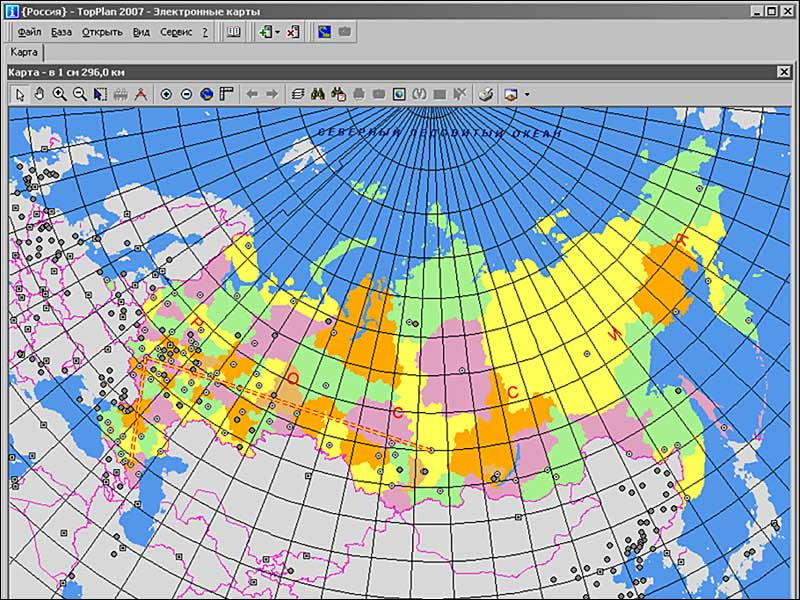Expand dropdown arrow next to map export icon
800x600 pixels.
tap(527, 94)
